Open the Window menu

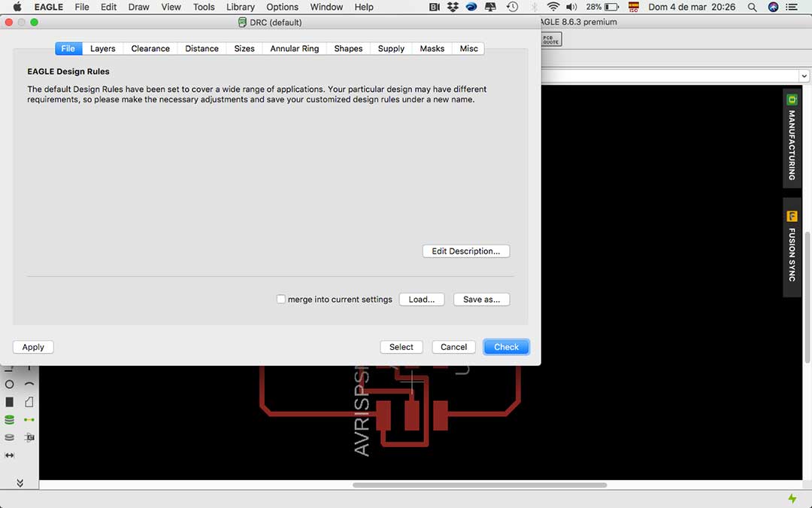(326, 7)
